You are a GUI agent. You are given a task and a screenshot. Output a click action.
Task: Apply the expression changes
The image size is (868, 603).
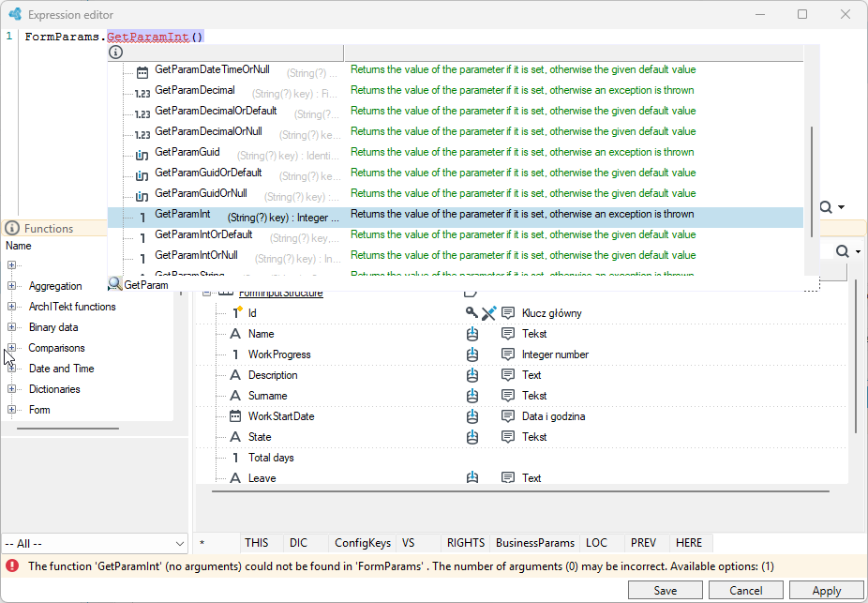[x=827, y=591]
